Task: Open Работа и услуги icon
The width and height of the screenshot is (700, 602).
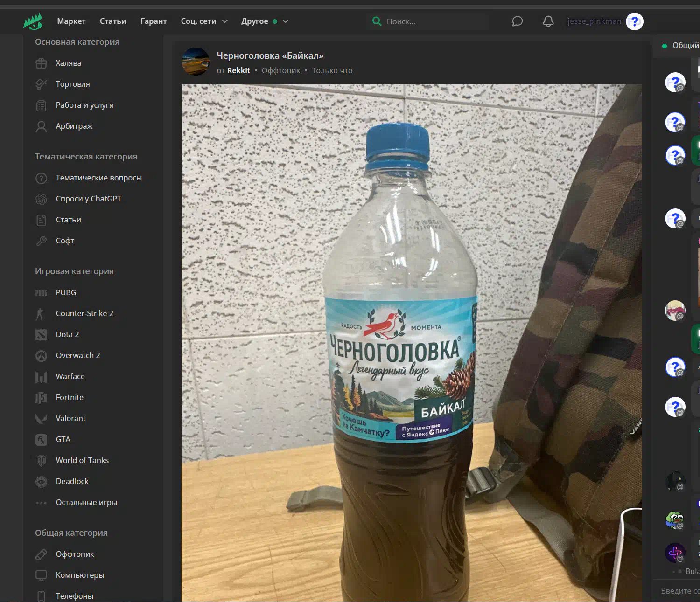Action: coord(42,105)
